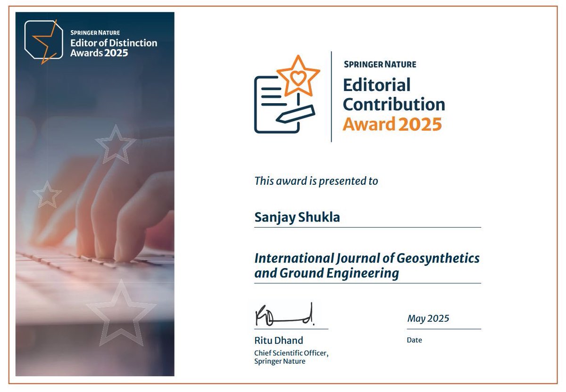Click the name 'Ritu Dhand'
Viewport: 566px width, 392px height.
(x=279, y=340)
